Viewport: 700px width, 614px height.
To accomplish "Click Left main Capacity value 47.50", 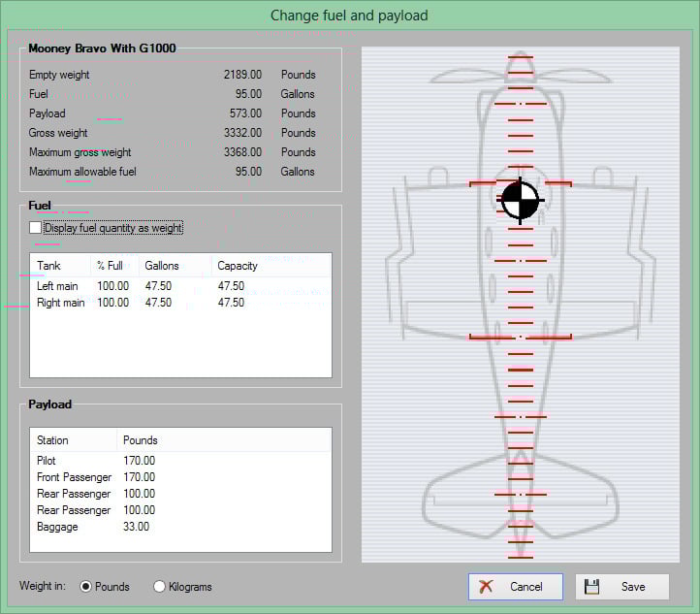I will (231, 286).
